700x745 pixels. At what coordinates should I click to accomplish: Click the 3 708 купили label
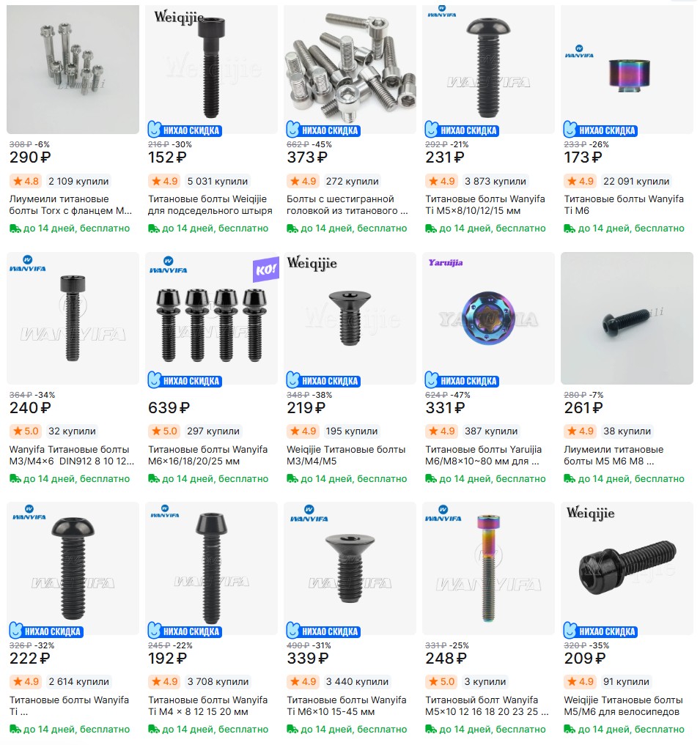tap(218, 681)
